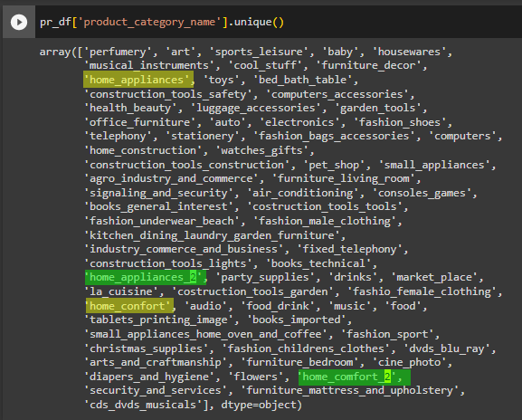This screenshot has width=522, height=420.
Task: Click 'fixed_telephony' in the output
Action: (349, 250)
